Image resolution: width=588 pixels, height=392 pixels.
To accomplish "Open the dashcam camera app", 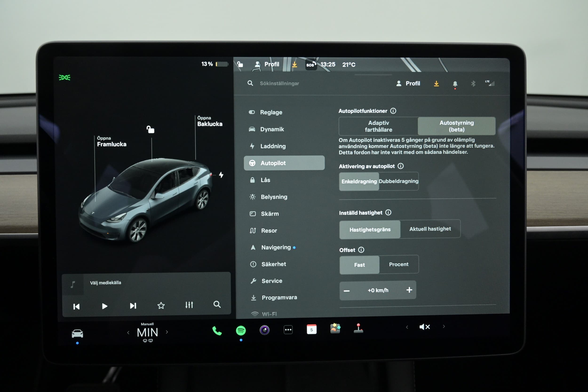I will click(265, 330).
